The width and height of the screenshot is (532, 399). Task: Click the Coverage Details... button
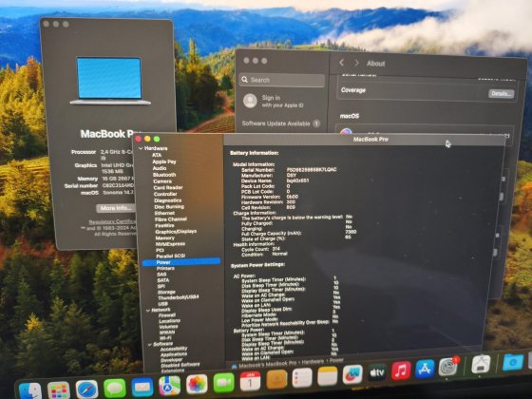(x=501, y=94)
